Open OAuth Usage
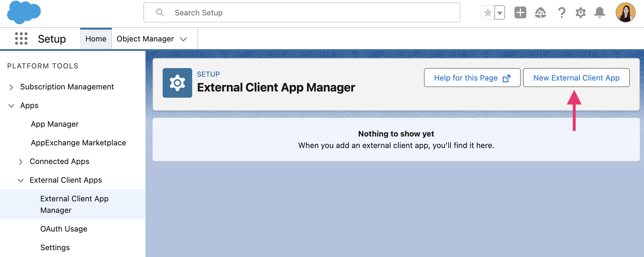 [64, 229]
